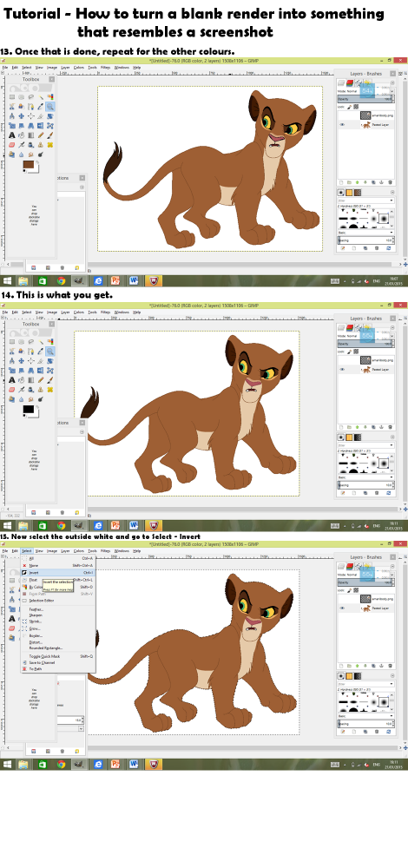Open Chrome from step 14 Windows taskbar
Screen dimensions: 408x868
(61, 525)
